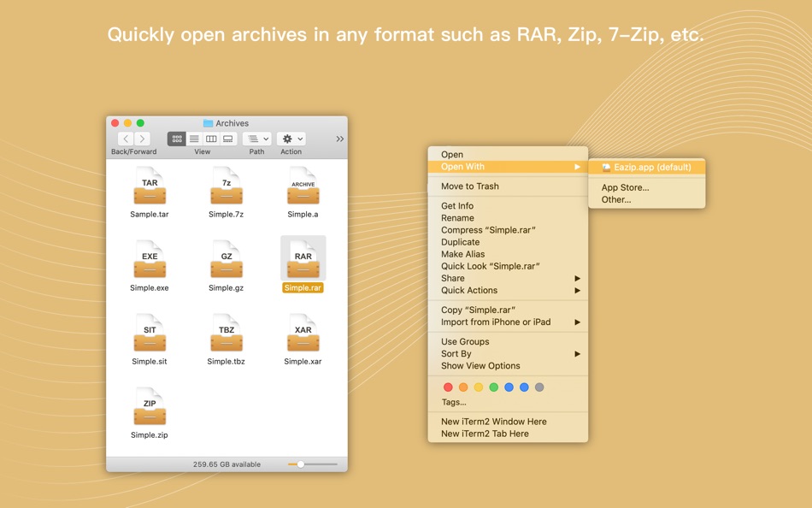Screen dimensions: 812x508
Task: Show more toolbar items chevron
Action: click(x=339, y=139)
